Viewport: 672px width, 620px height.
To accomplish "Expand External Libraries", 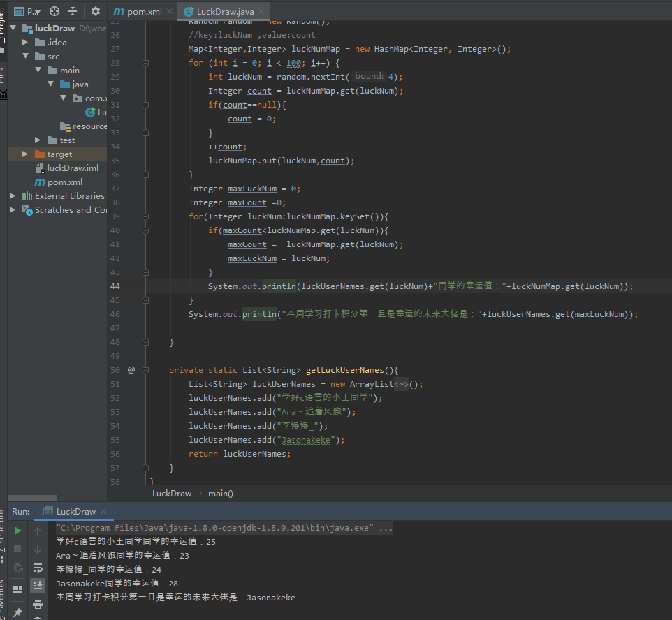I will (x=13, y=195).
